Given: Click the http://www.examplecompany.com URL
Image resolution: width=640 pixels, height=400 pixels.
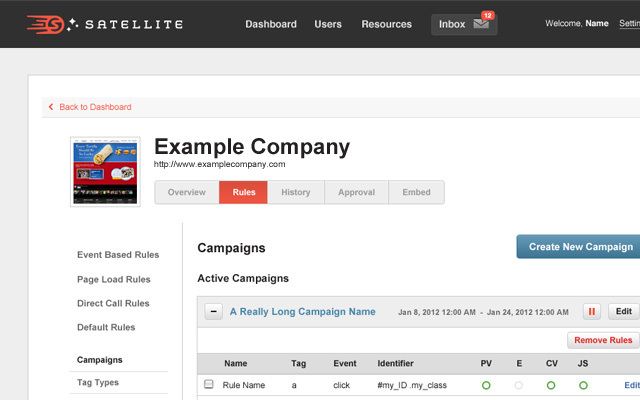Looking at the screenshot, I should pos(220,164).
